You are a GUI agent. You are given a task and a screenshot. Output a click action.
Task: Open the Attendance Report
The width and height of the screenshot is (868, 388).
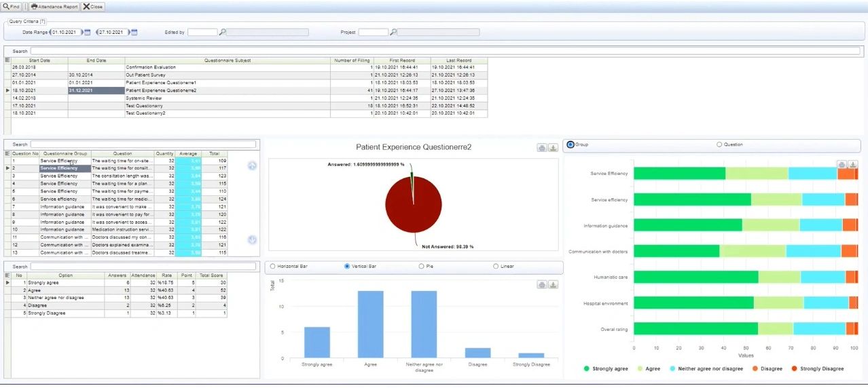point(54,6)
